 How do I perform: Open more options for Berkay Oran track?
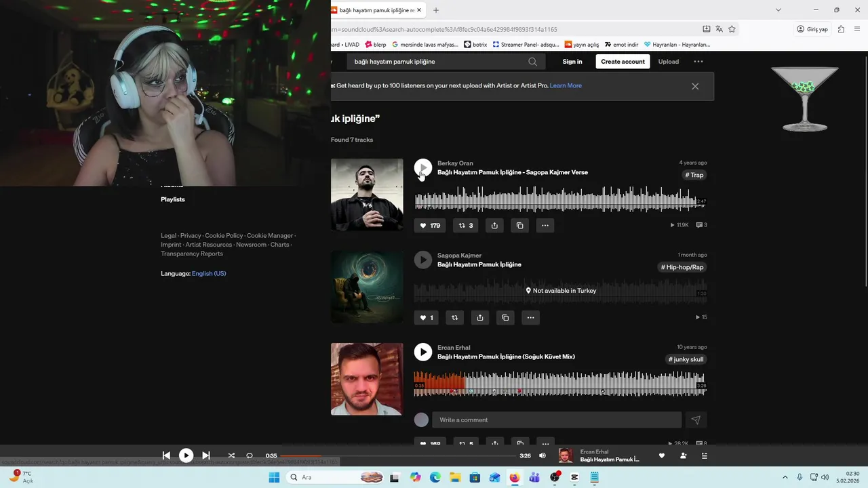(x=545, y=226)
